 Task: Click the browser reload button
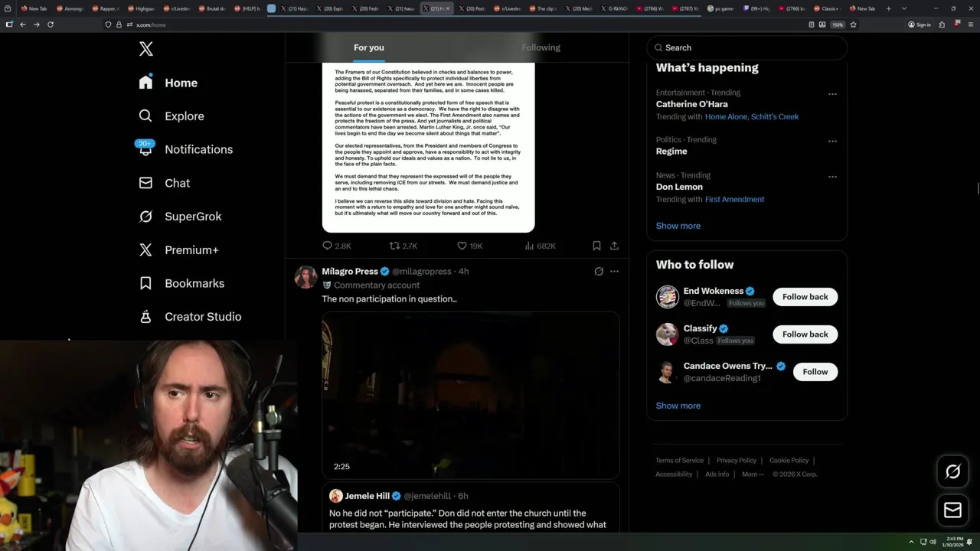tap(51, 24)
